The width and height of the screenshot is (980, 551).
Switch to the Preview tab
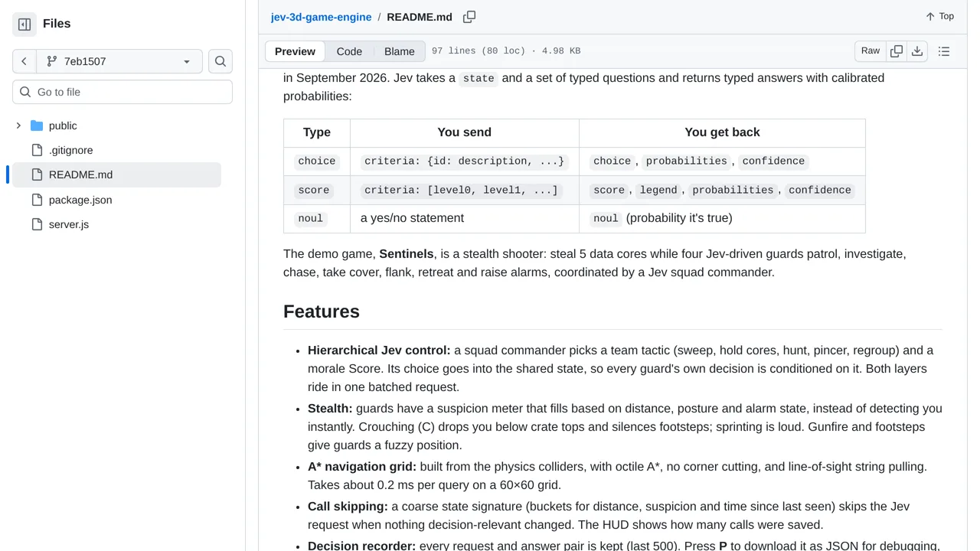point(295,51)
